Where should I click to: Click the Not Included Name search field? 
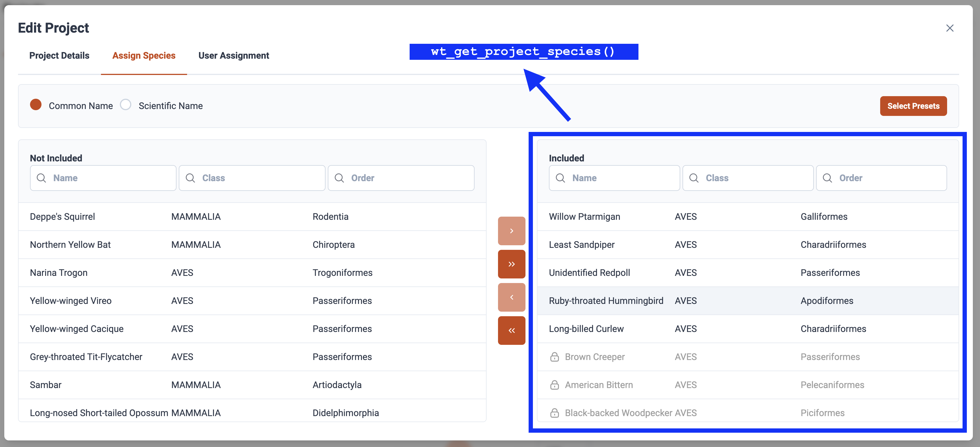pos(110,178)
